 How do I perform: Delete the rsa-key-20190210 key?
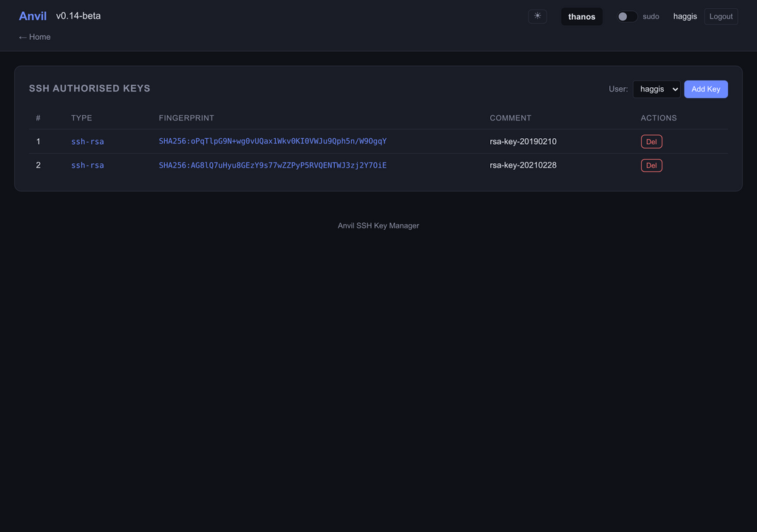(651, 141)
